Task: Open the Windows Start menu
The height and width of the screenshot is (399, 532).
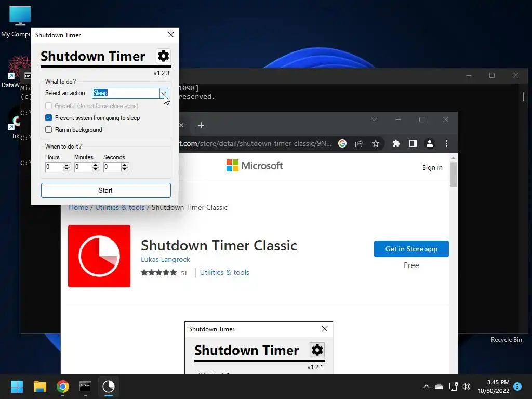Action: point(17,387)
